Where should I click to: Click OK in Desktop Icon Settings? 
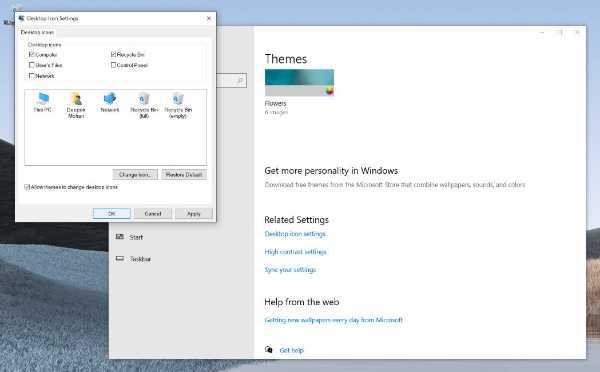point(112,214)
